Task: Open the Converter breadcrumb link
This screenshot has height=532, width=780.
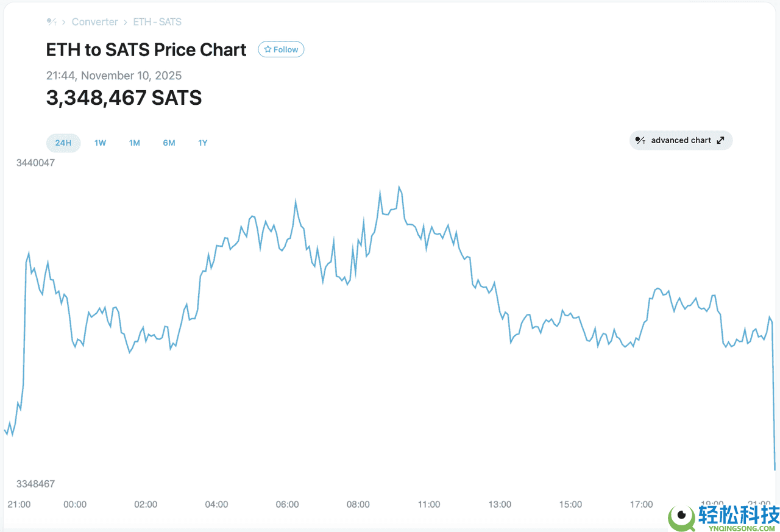Action: coord(94,22)
